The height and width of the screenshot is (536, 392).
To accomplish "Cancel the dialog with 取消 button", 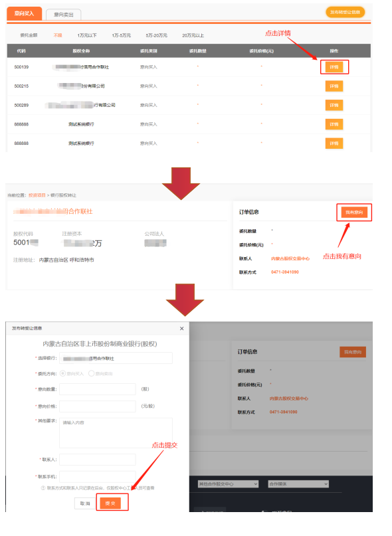I will click(x=85, y=503).
